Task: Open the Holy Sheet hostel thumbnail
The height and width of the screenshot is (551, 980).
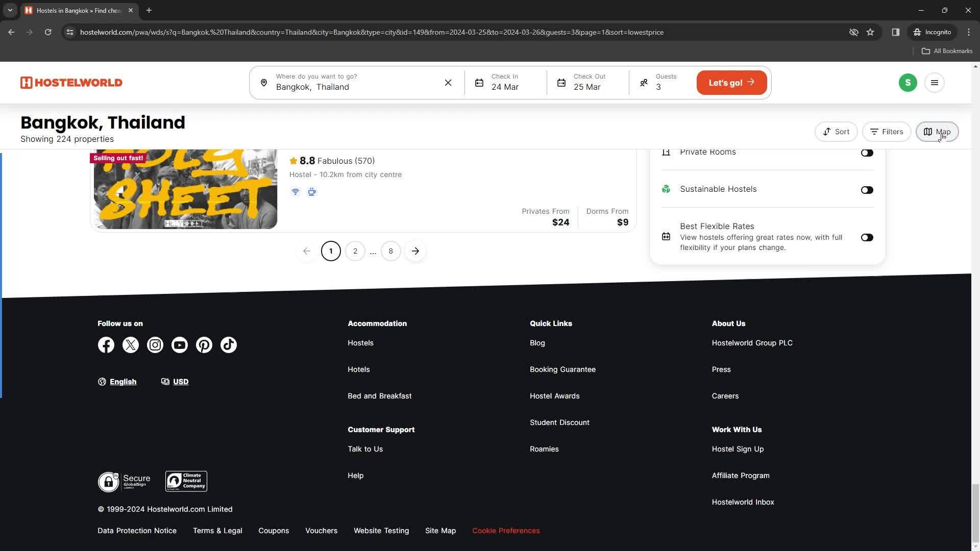Action: click(186, 189)
